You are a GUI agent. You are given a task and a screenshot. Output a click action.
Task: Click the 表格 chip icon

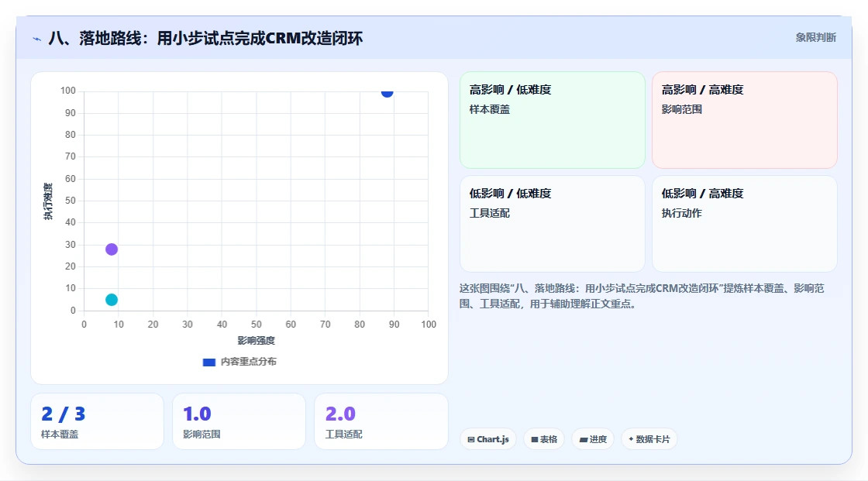click(535, 439)
